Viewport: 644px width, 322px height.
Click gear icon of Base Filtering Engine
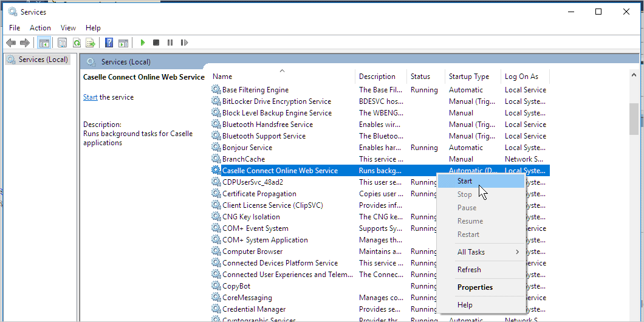(x=216, y=89)
